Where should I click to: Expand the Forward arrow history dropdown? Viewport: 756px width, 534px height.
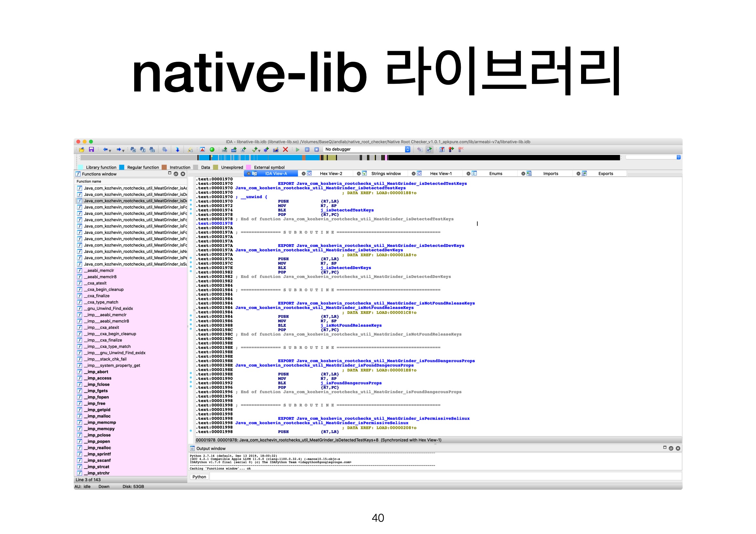point(124,151)
